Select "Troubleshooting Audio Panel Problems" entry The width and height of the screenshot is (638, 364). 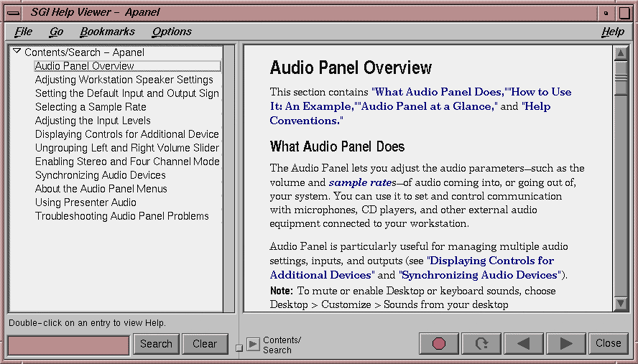coord(122,216)
